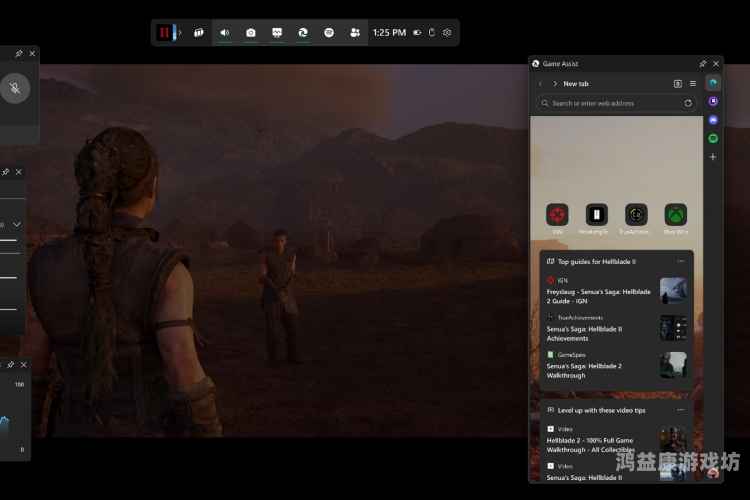Open options for Top guides for Hellblade II
Image resolution: width=750 pixels, height=500 pixels.
click(681, 261)
